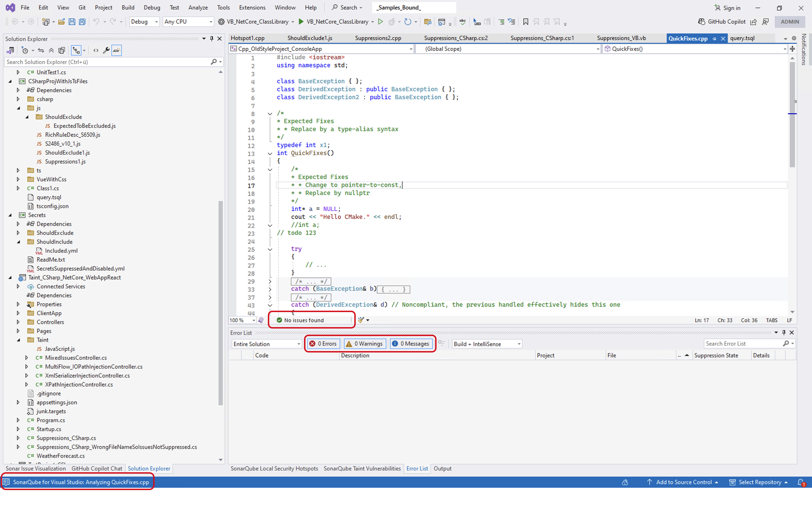The width and height of the screenshot is (812, 507).
Task: Open the Analyze menu
Action: point(198,7)
